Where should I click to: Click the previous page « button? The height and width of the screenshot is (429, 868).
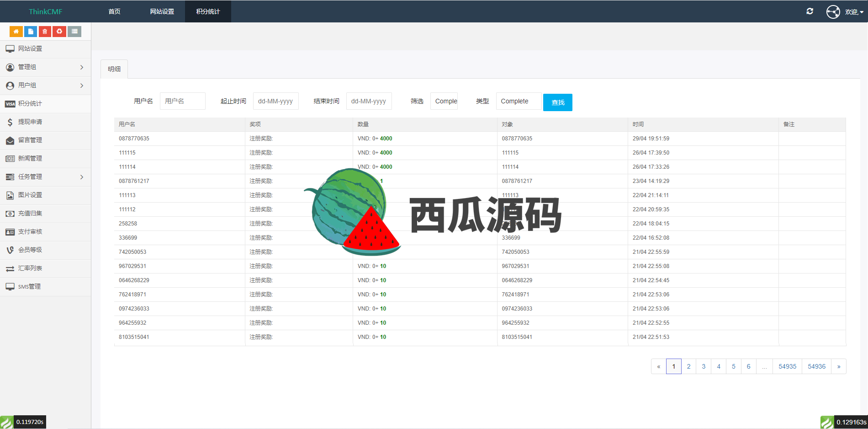(x=658, y=366)
